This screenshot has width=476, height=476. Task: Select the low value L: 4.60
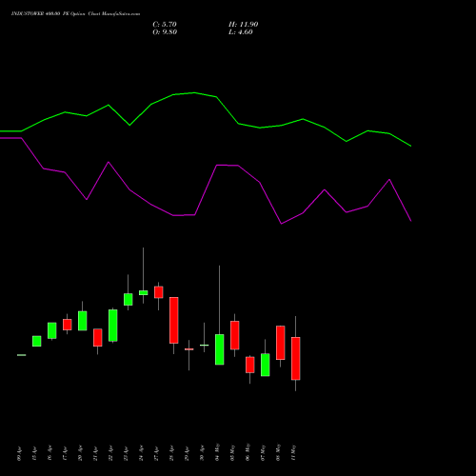tap(241, 32)
